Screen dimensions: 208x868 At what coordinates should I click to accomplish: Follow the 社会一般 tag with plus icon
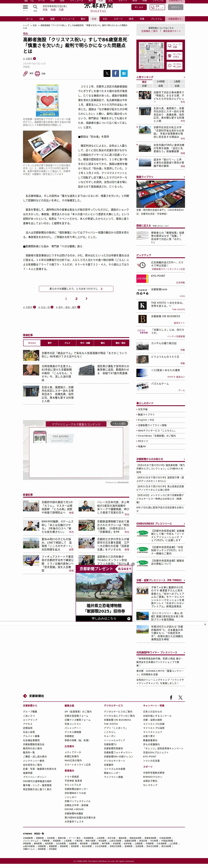click(52, 307)
